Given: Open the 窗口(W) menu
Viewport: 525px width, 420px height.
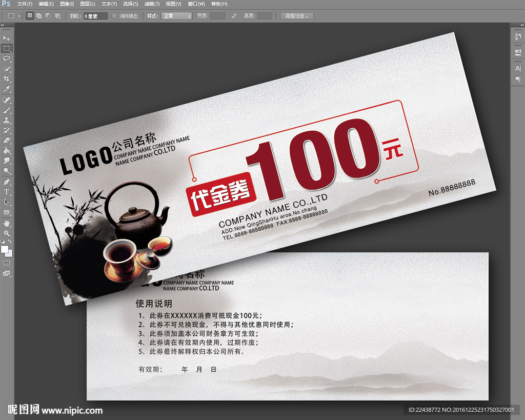Looking at the screenshot, I should tap(196, 4).
